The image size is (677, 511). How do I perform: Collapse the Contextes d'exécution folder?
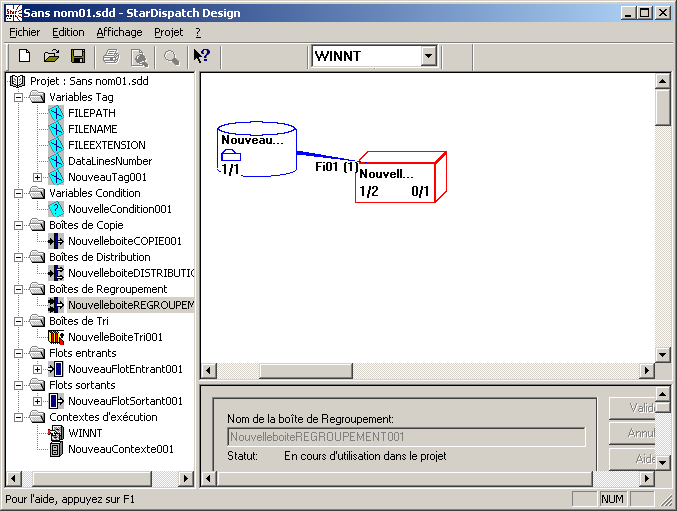point(19,417)
